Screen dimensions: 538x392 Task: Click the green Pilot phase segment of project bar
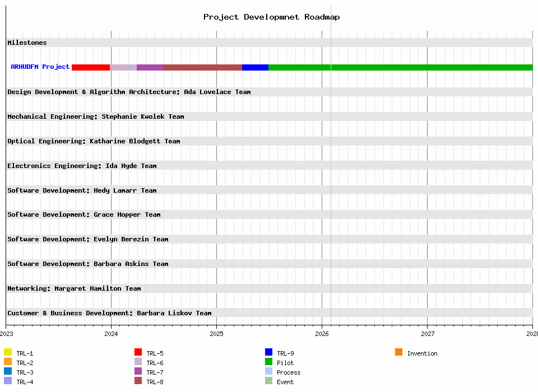point(400,67)
